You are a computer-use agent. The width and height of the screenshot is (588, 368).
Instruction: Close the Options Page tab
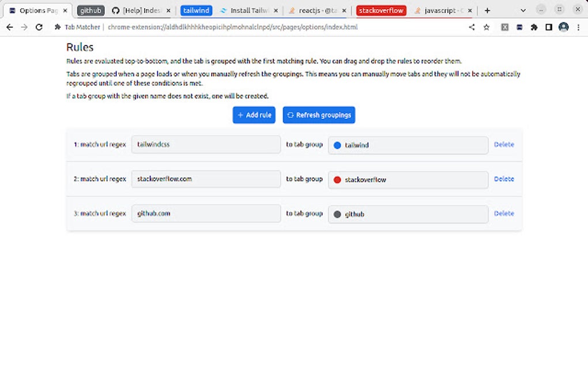tap(65, 10)
